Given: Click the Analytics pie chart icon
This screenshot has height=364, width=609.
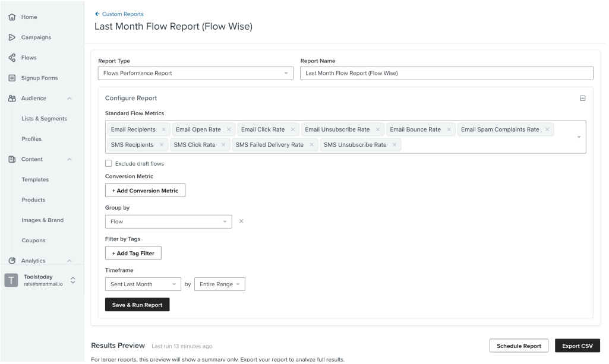Looking at the screenshot, I should [12, 261].
